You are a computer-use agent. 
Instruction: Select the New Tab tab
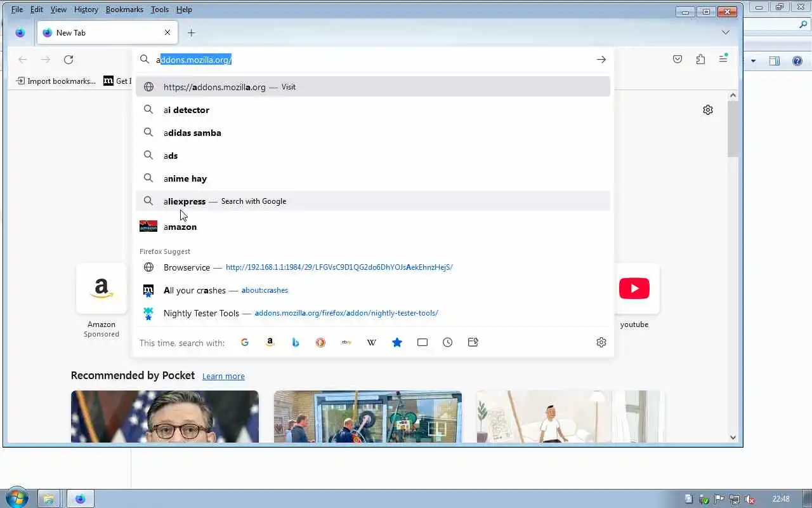[x=107, y=32]
